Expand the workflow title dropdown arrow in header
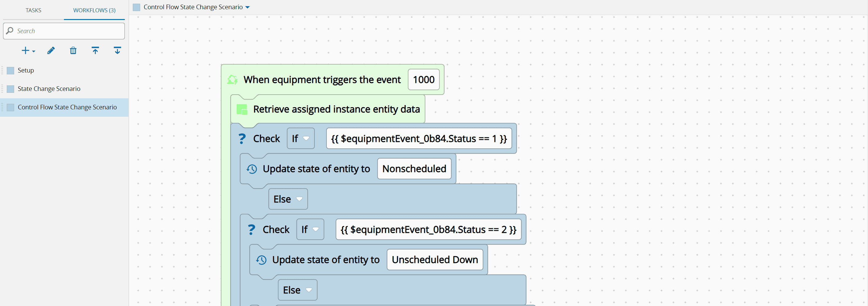 [x=248, y=7]
